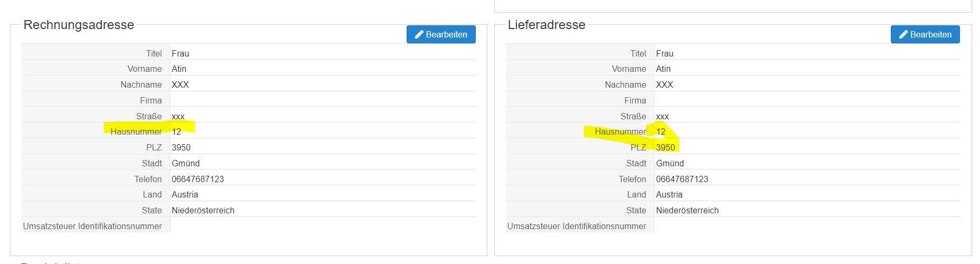Select Stadt value Gmünd in Rechnungsadresse
Image resolution: width=980 pixels, height=264 pixels.
pyautogui.click(x=186, y=164)
